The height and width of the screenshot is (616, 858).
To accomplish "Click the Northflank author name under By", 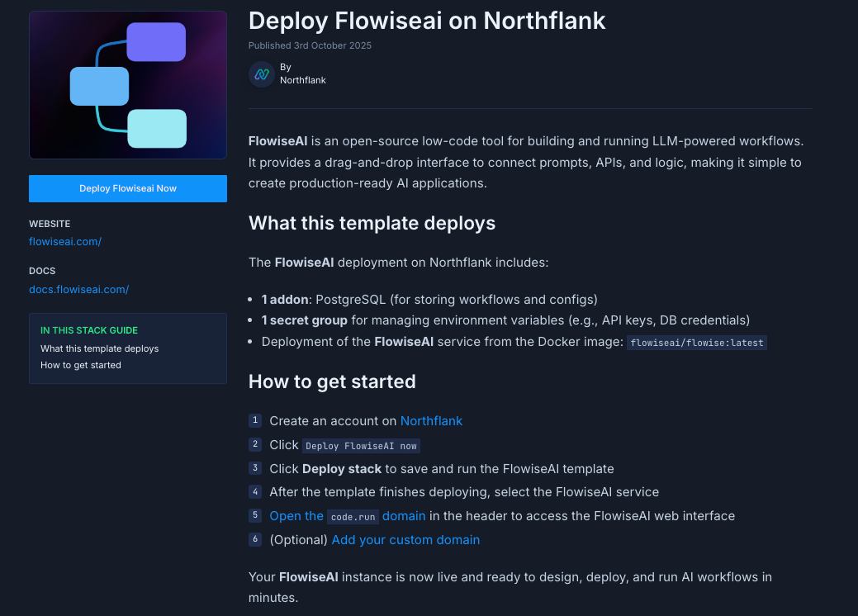I will click(303, 80).
